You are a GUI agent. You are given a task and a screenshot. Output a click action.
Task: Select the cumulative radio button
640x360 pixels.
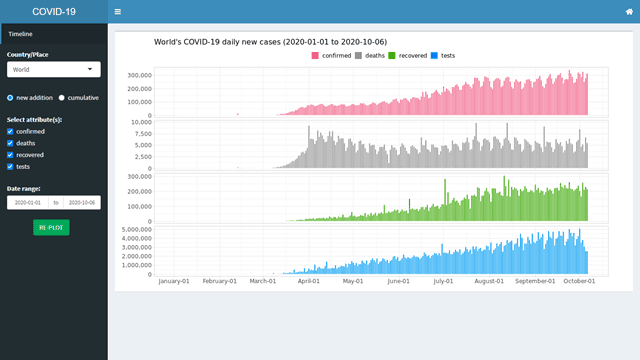[62, 98]
